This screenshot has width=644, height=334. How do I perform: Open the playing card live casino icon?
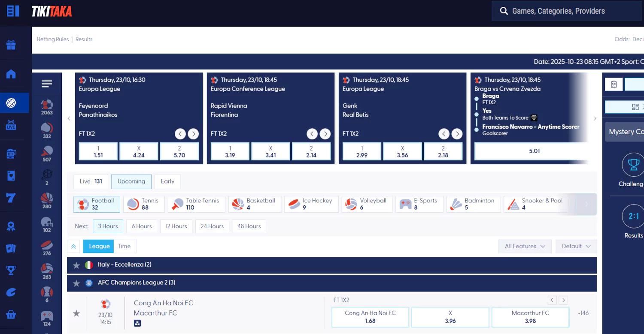[x=11, y=176]
